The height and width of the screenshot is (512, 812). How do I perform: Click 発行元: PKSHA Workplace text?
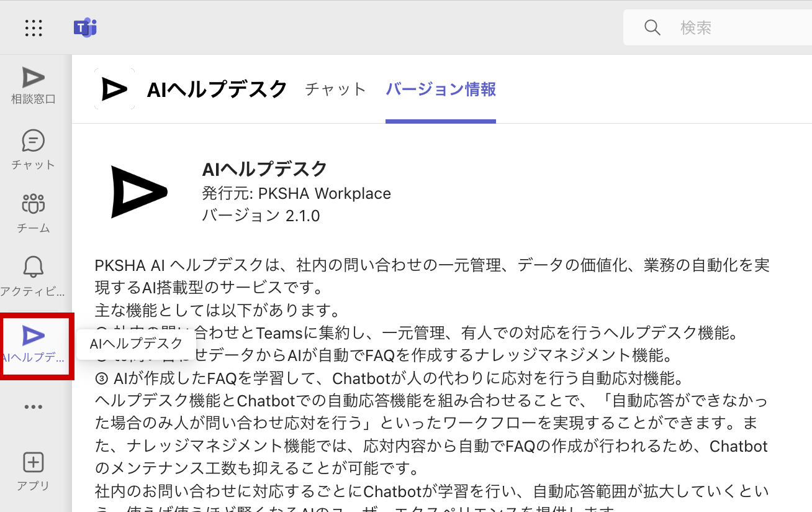[x=297, y=193]
